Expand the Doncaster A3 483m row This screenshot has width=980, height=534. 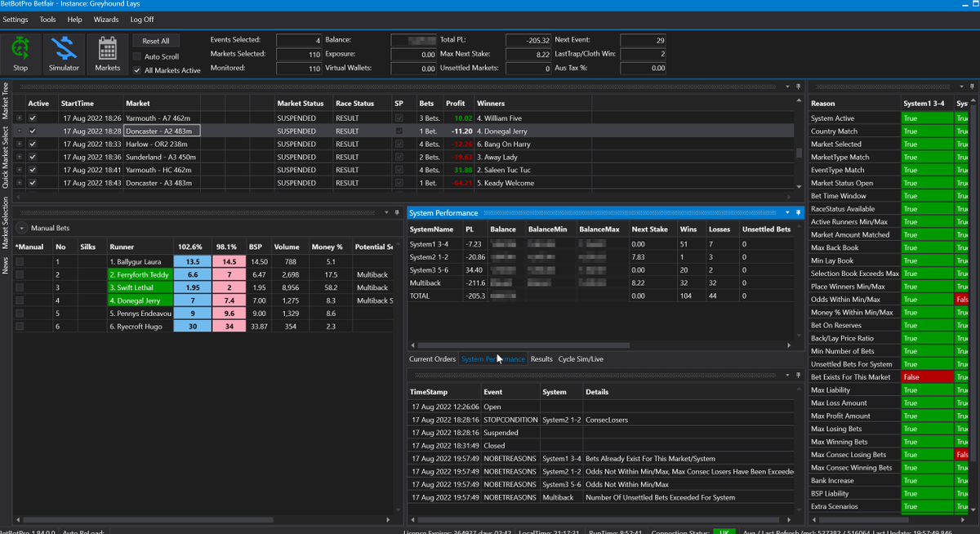(x=20, y=183)
